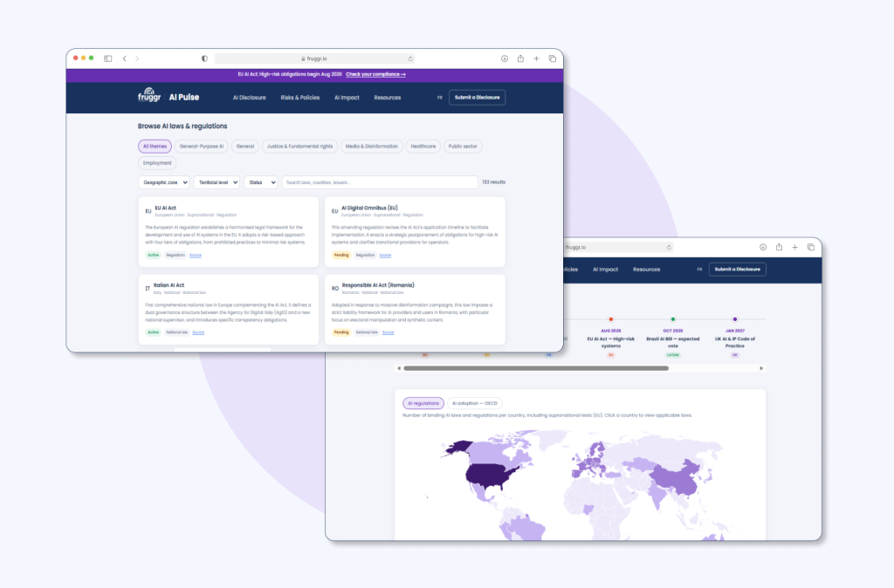
Task: Open AI Impact menu in back window
Action: click(606, 270)
